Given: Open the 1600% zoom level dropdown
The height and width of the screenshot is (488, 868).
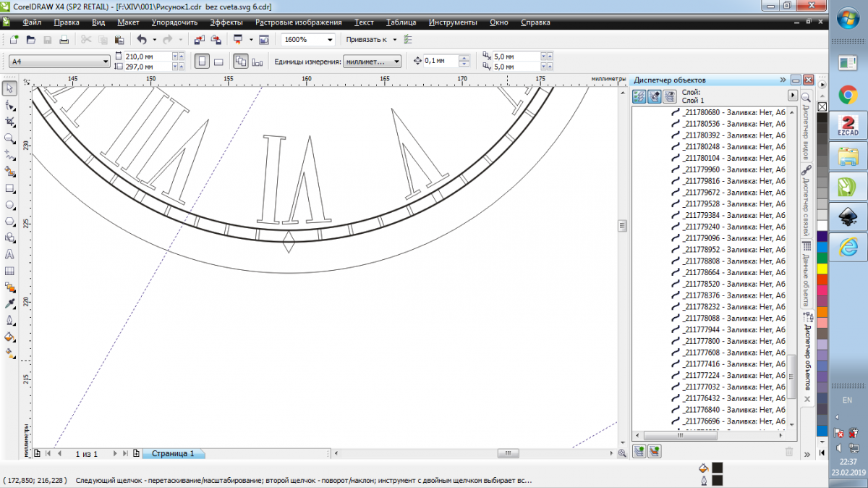Looking at the screenshot, I should click(330, 40).
